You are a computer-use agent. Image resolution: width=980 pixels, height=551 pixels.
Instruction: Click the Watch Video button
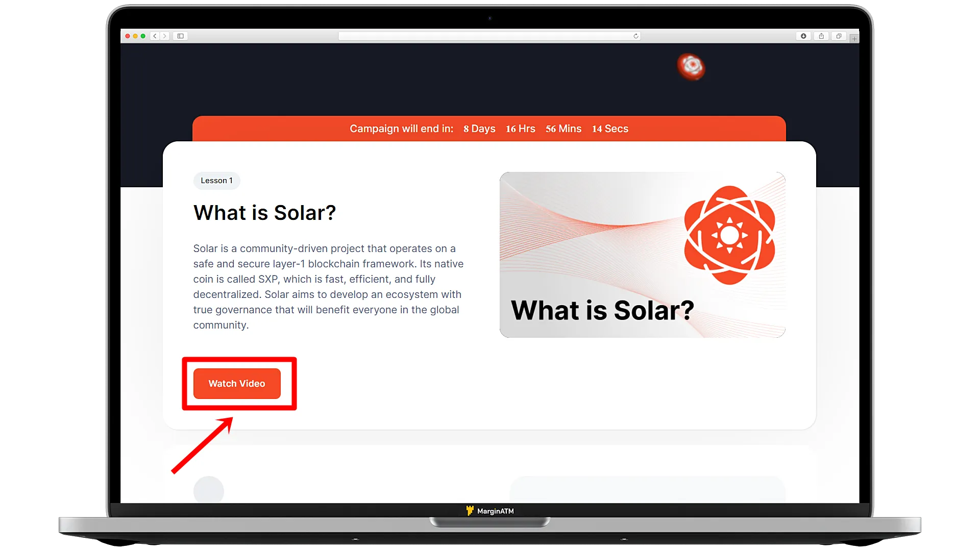coord(237,384)
